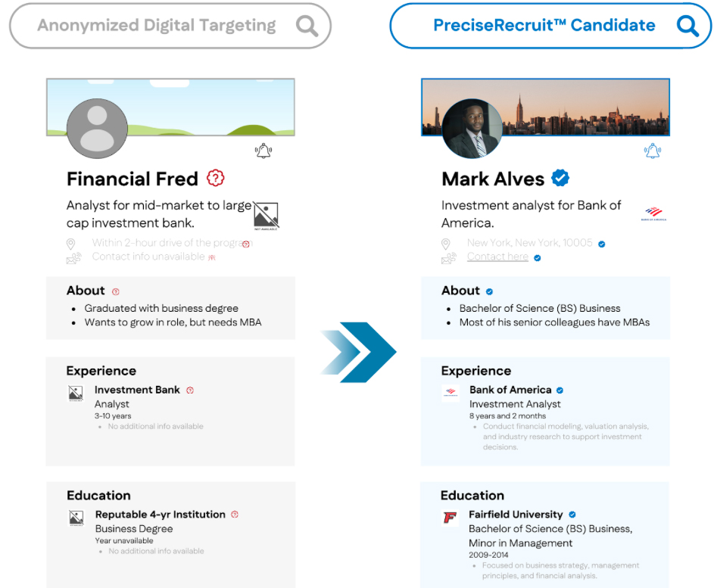This screenshot has width=714, height=588.
Task: Open the Contact here link
Action: tap(497, 257)
